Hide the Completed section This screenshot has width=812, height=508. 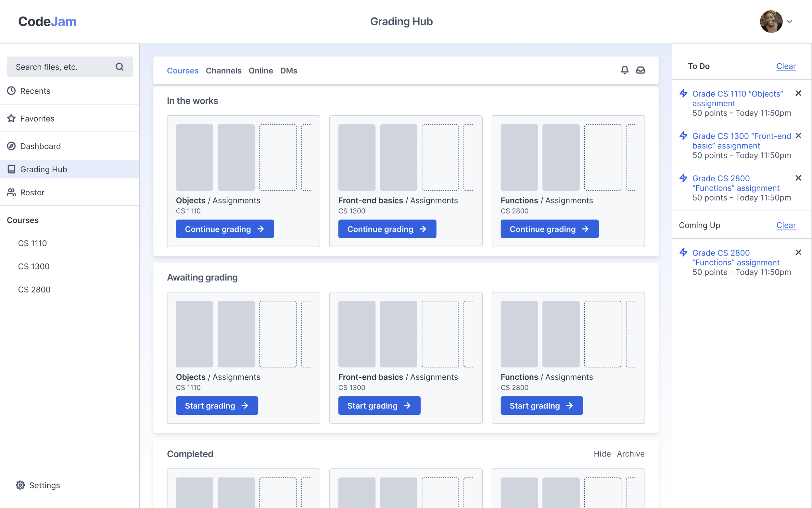coord(602,454)
